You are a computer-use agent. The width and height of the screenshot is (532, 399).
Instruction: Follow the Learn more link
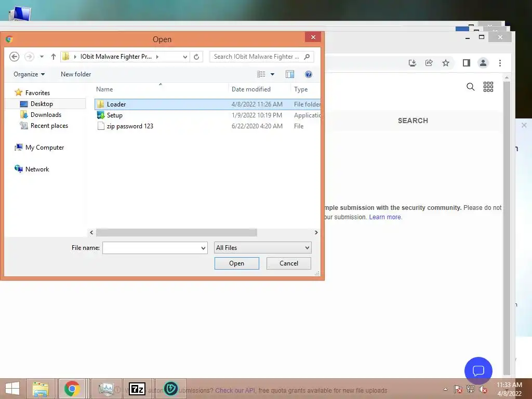(x=385, y=217)
